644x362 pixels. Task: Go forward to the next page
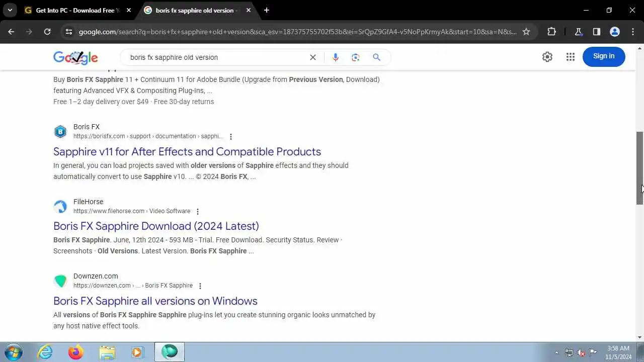click(x=29, y=32)
